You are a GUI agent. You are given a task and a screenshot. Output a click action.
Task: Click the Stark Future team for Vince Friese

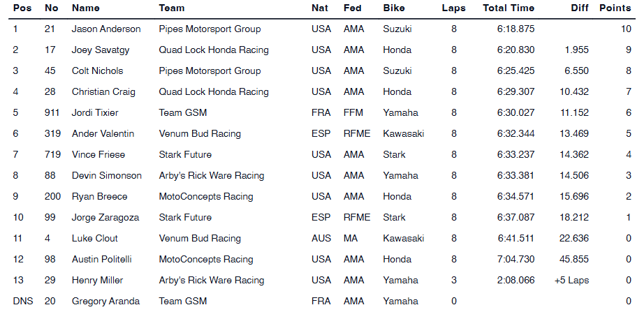coord(185,155)
